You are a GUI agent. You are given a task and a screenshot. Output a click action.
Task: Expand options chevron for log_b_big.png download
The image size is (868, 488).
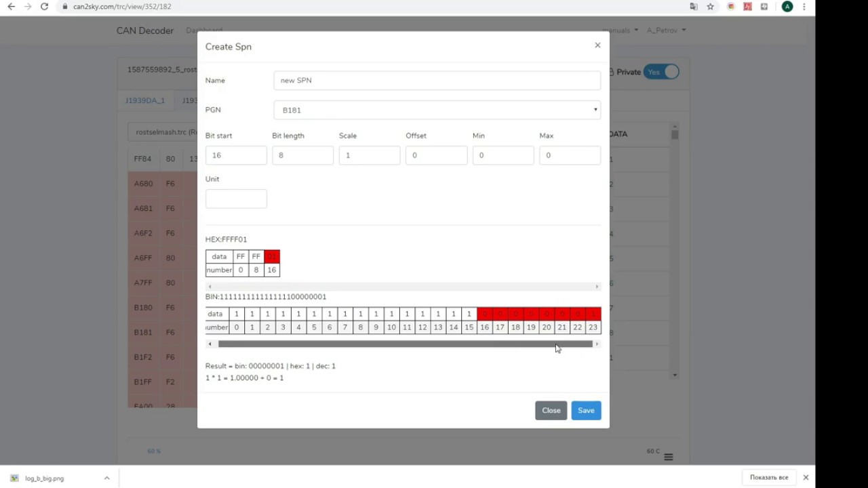click(106, 478)
